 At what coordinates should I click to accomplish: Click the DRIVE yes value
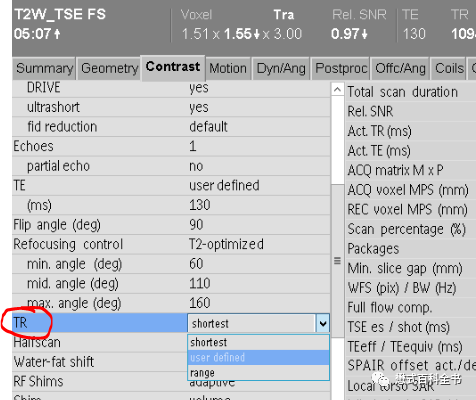pos(199,88)
